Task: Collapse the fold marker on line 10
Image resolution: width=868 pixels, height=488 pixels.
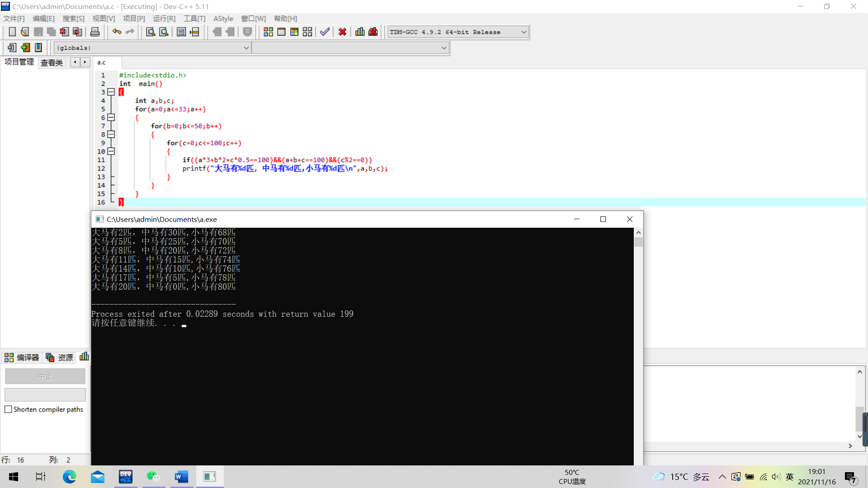Action: click(111, 151)
